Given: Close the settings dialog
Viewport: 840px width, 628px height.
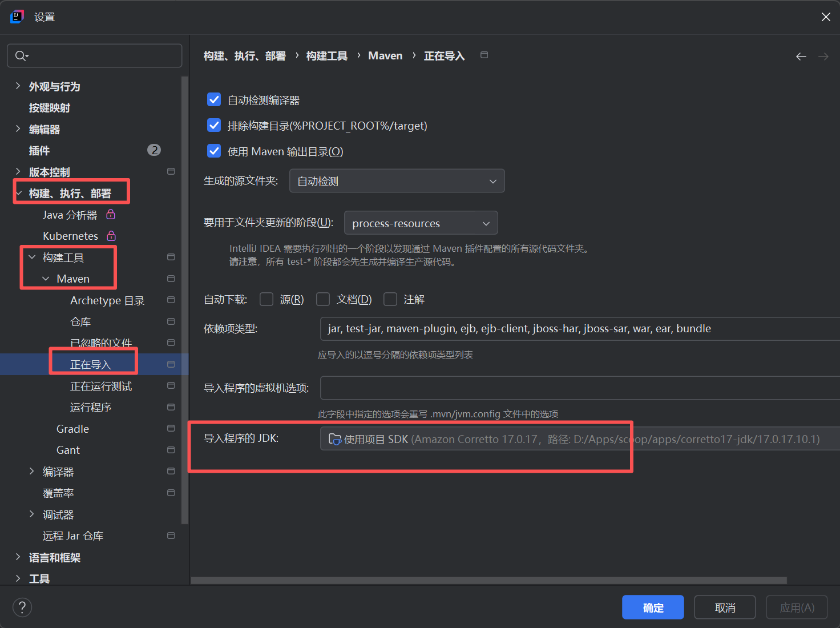Looking at the screenshot, I should (826, 17).
